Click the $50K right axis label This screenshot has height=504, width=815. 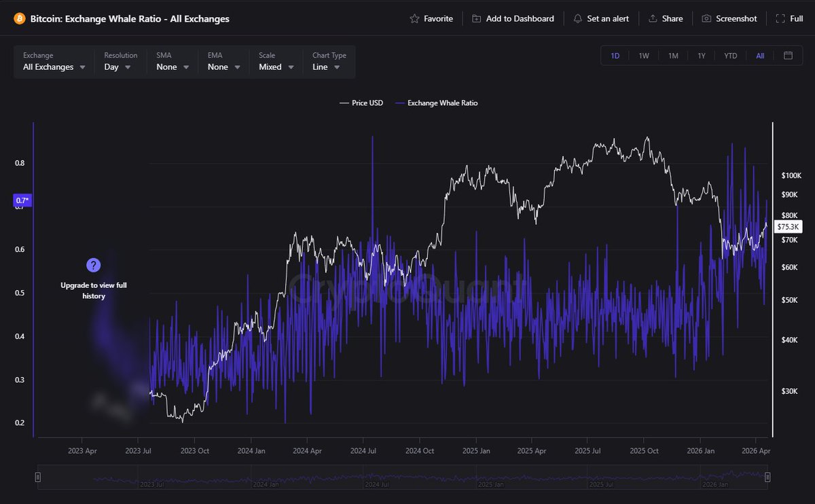coord(790,300)
